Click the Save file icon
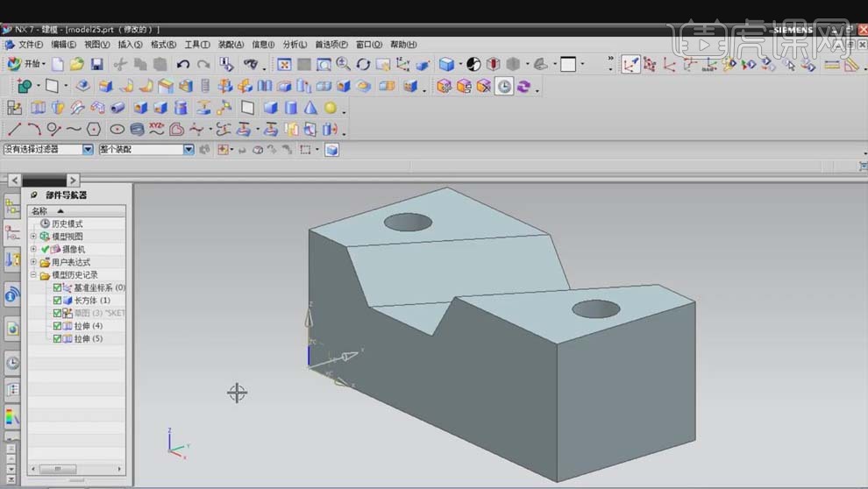 (x=97, y=64)
